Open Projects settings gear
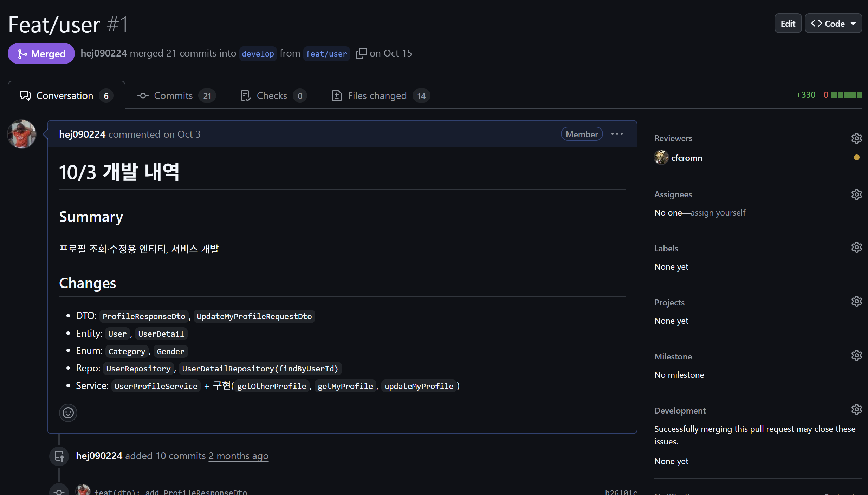868x495 pixels. 856,302
